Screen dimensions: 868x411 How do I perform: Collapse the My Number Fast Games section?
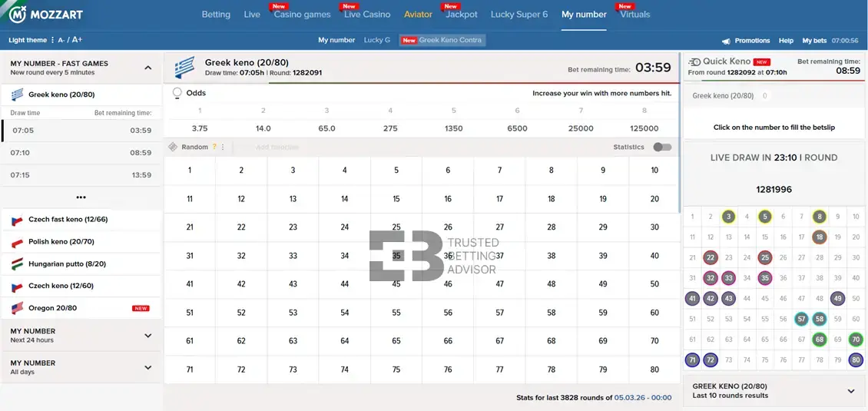click(x=148, y=68)
